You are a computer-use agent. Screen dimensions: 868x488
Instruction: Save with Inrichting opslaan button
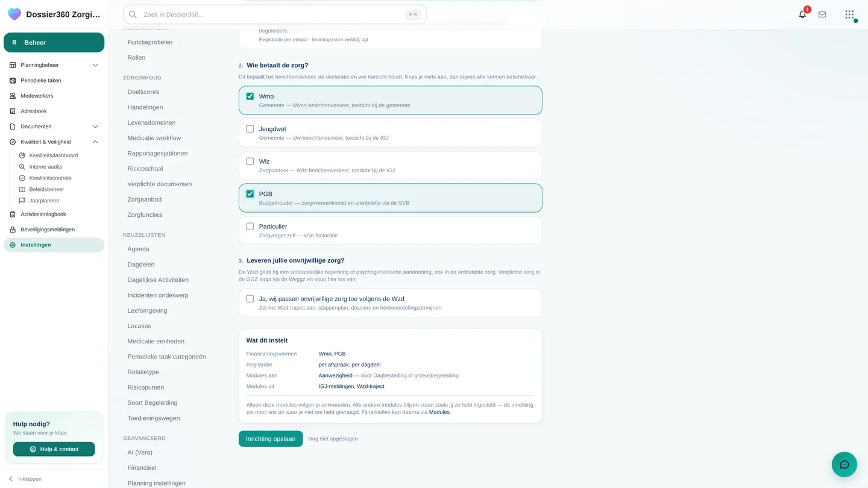pos(271,439)
